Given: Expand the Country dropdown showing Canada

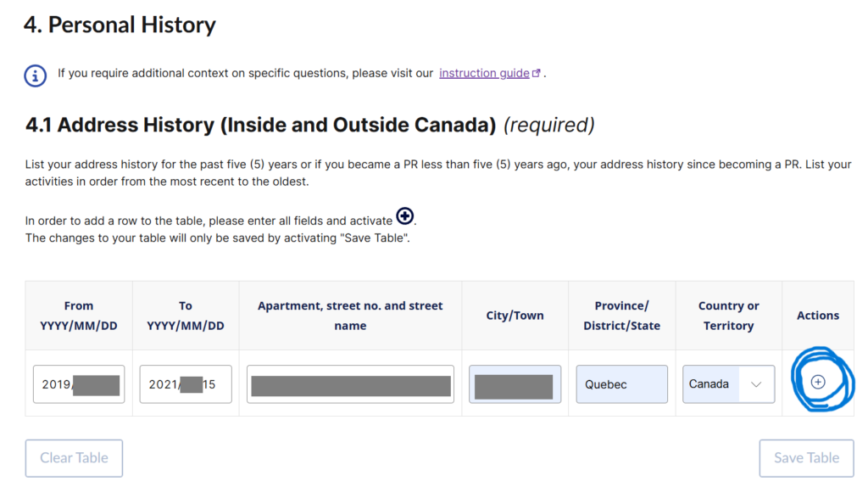Looking at the screenshot, I should pos(728,384).
